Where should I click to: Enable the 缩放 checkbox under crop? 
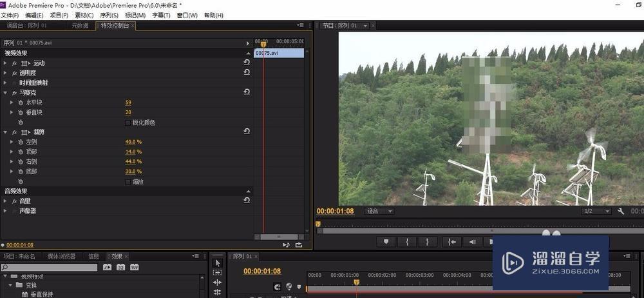pyautogui.click(x=128, y=181)
